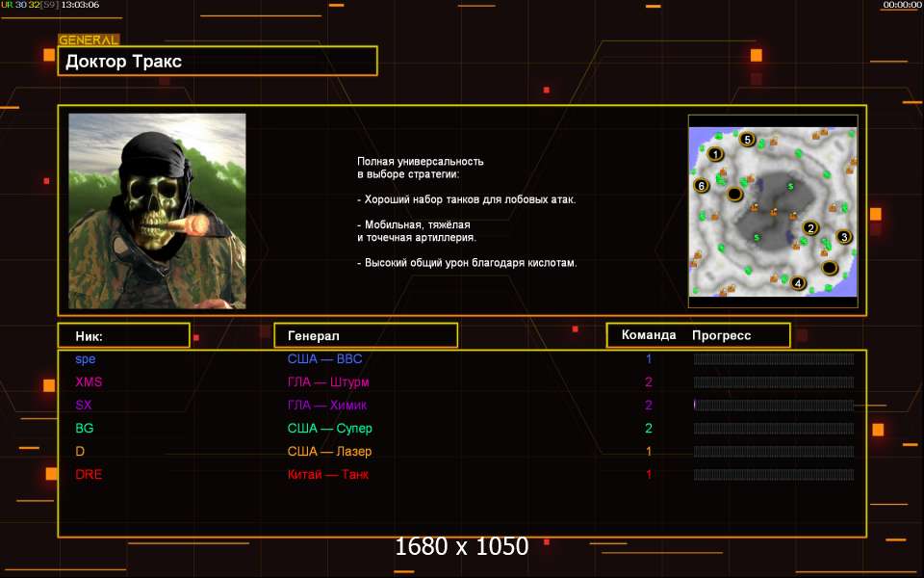Click the snowy minimap preview
The height and width of the screenshot is (578, 924).
773,212
